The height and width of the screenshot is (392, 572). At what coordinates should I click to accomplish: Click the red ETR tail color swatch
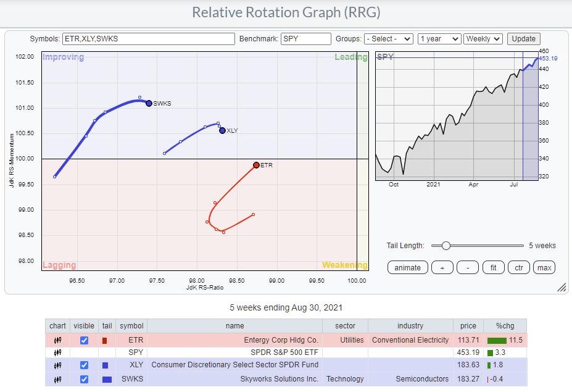coord(104,341)
